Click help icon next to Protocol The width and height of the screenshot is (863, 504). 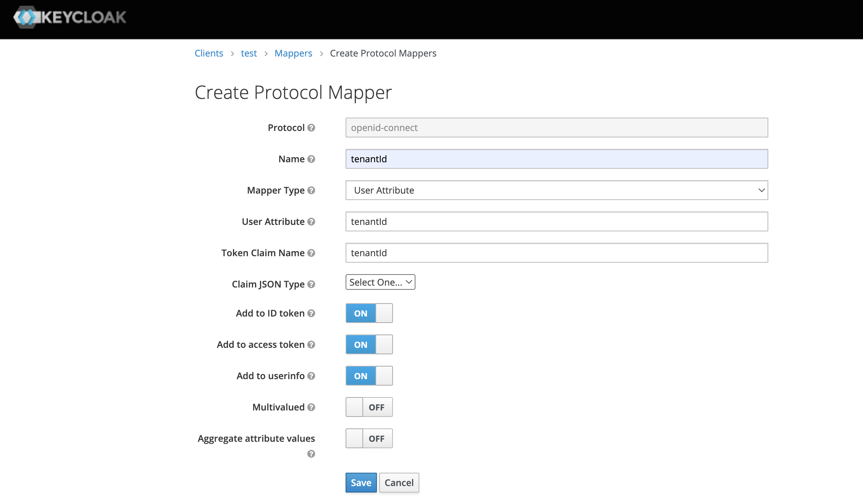coord(311,128)
